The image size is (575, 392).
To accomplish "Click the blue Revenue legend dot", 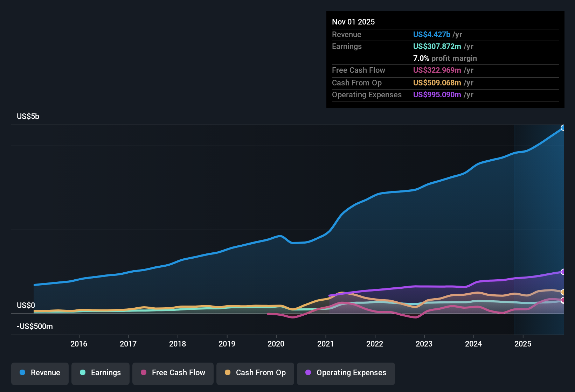I will click(x=22, y=373).
